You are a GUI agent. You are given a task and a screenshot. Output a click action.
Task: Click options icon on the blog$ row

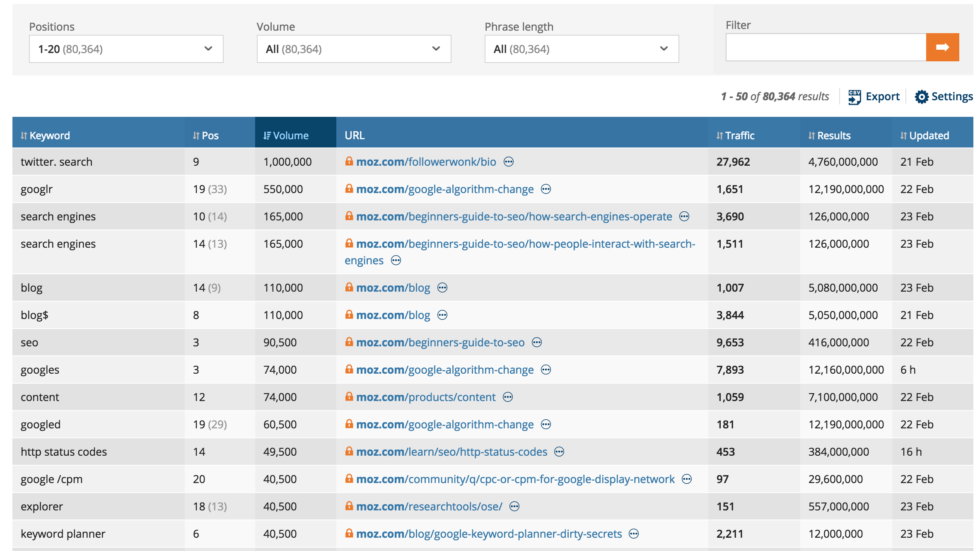pyautogui.click(x=442, y=315)
